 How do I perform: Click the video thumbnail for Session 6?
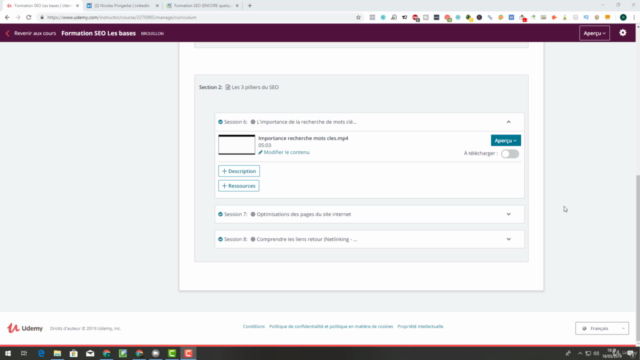coord(237,145)
